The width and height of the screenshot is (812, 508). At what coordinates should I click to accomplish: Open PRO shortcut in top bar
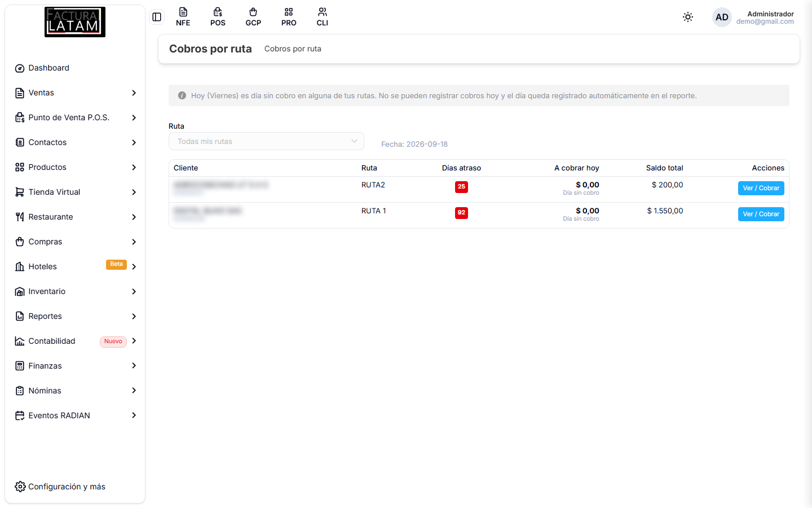tap(289, 17)
